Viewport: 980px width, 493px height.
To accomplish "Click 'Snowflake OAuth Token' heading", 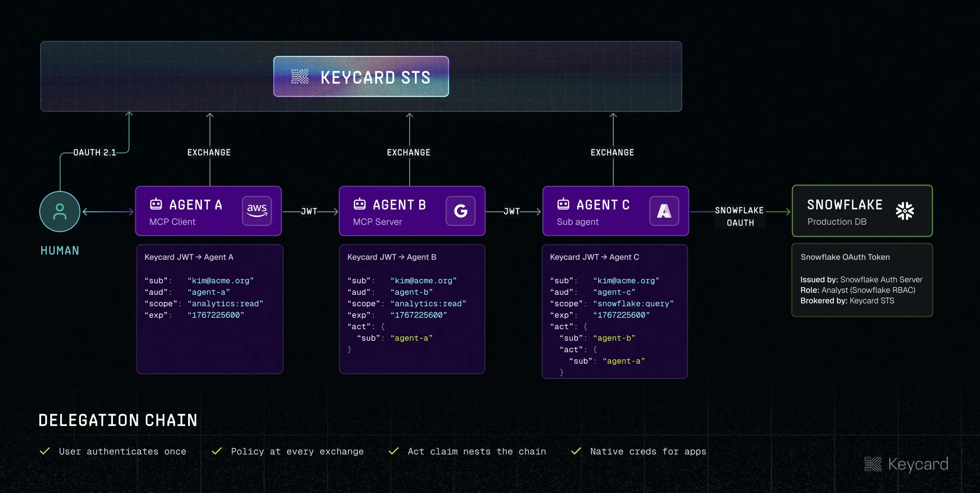I will tap(845, 257).
